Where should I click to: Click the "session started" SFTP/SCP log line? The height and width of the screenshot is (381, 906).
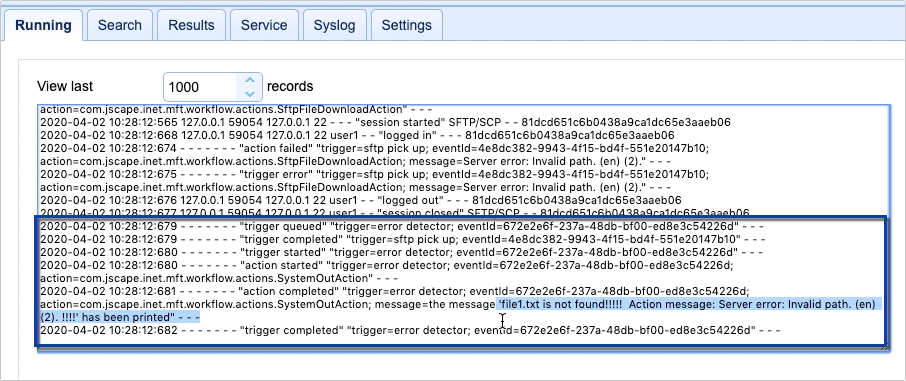click(x=385, y=122)
